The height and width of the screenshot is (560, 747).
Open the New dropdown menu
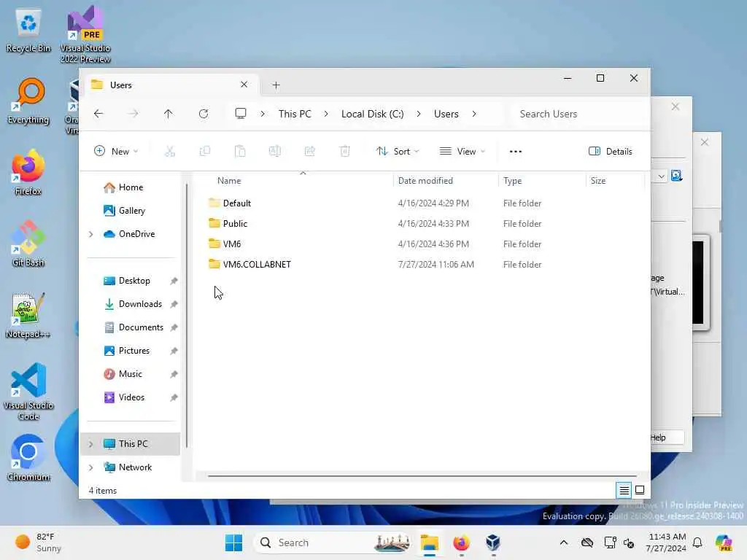[116, 152]
